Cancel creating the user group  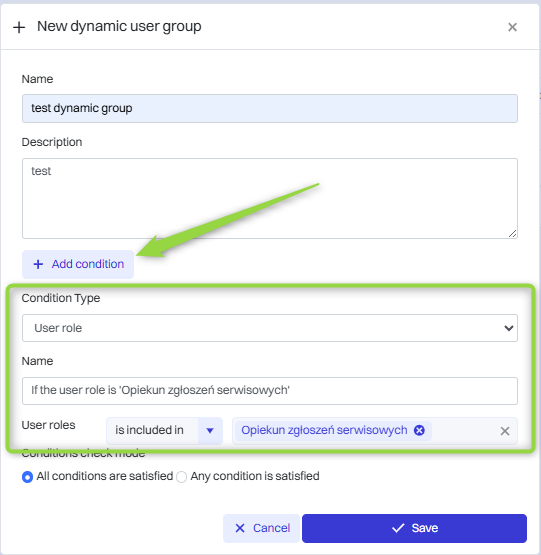tap(261, 528)
